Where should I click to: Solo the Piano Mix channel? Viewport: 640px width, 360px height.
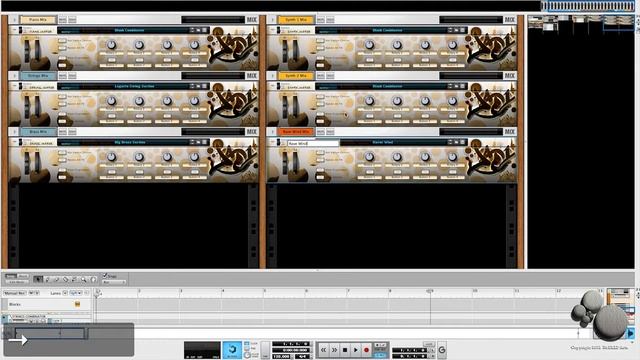[x=72, y=20]
